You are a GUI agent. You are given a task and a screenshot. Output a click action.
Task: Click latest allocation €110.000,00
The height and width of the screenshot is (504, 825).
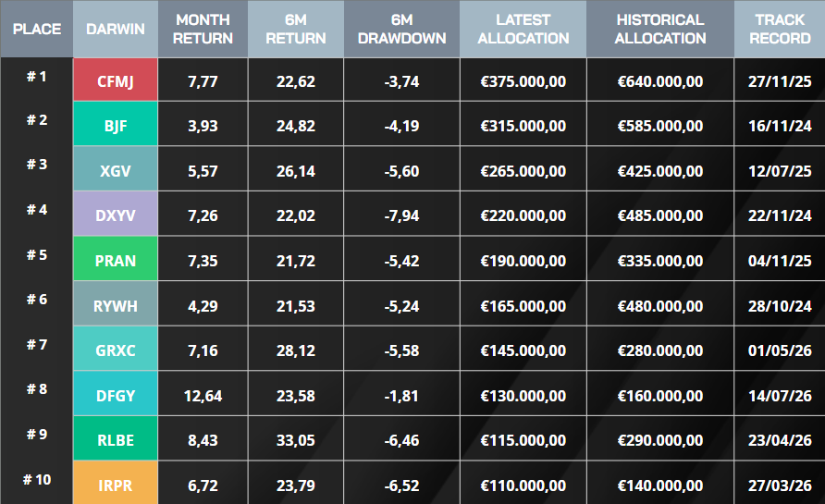click(523, 486)
